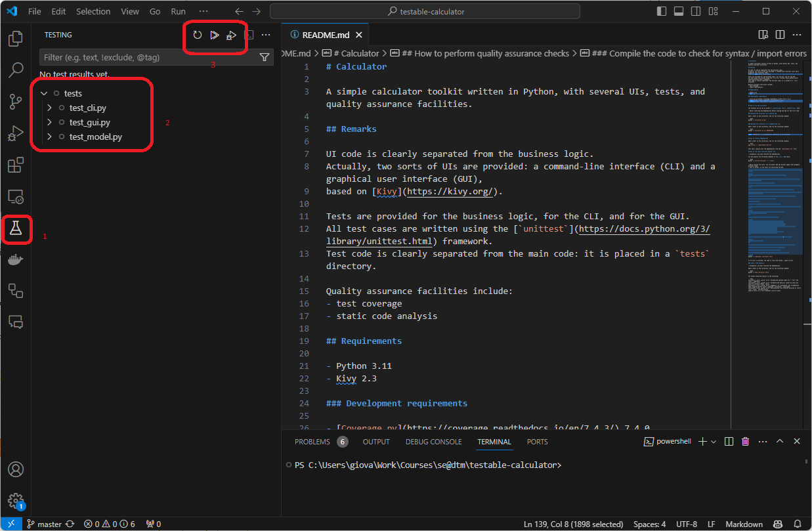The width and height of the screenshot is (812, 531).
Task: Open preview to the side icon
Action: [x=763, y=35]
